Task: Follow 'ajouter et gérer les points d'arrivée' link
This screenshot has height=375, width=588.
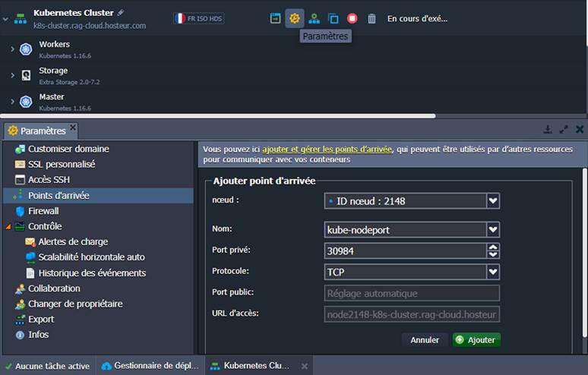Action: (327, 150)
